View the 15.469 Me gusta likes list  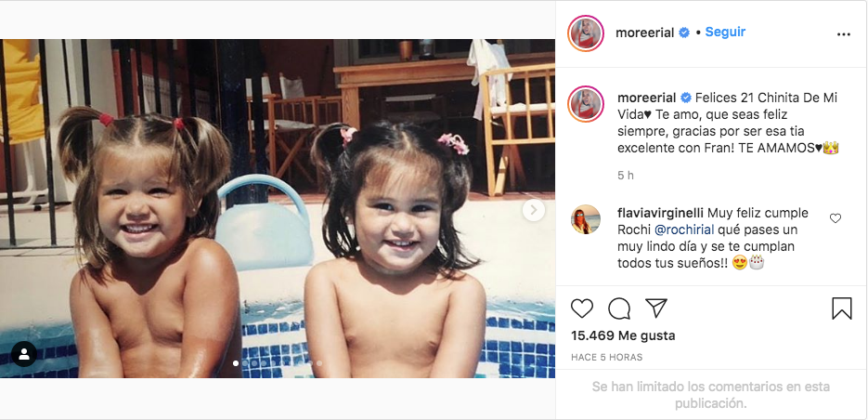[x=623, y=335]
